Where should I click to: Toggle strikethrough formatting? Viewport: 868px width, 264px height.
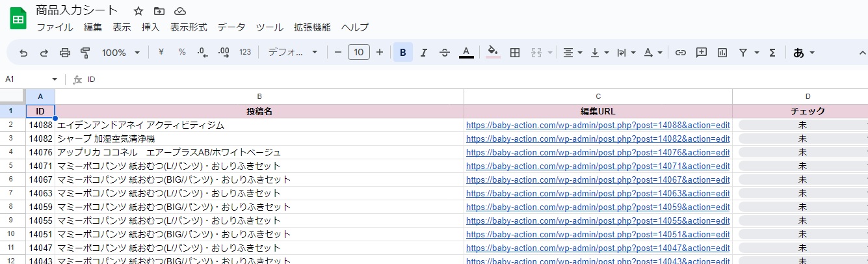(445, 53)
